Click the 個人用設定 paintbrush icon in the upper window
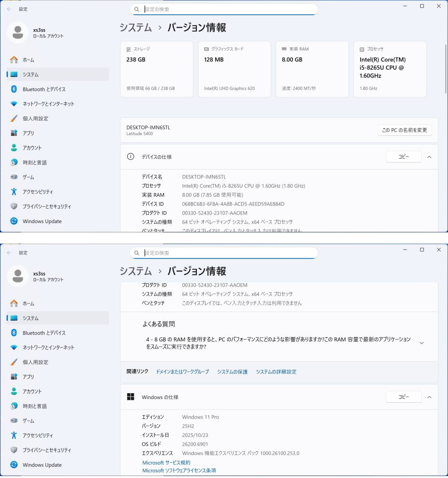 tap(14, 118)
